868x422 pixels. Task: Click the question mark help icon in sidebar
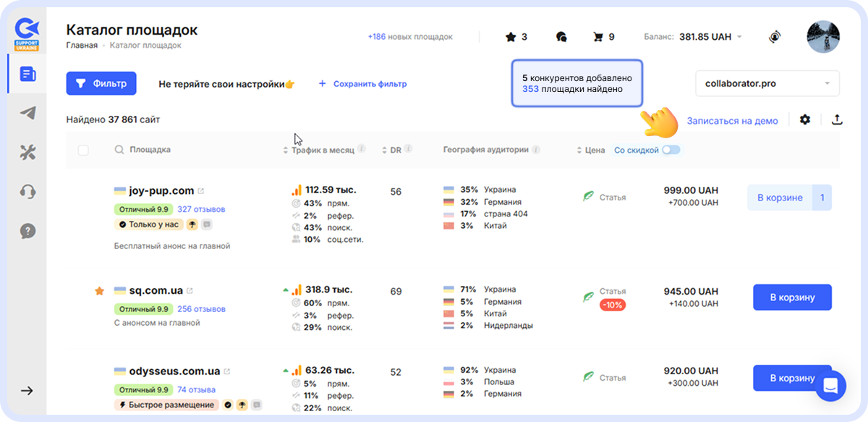coord(27,231)
